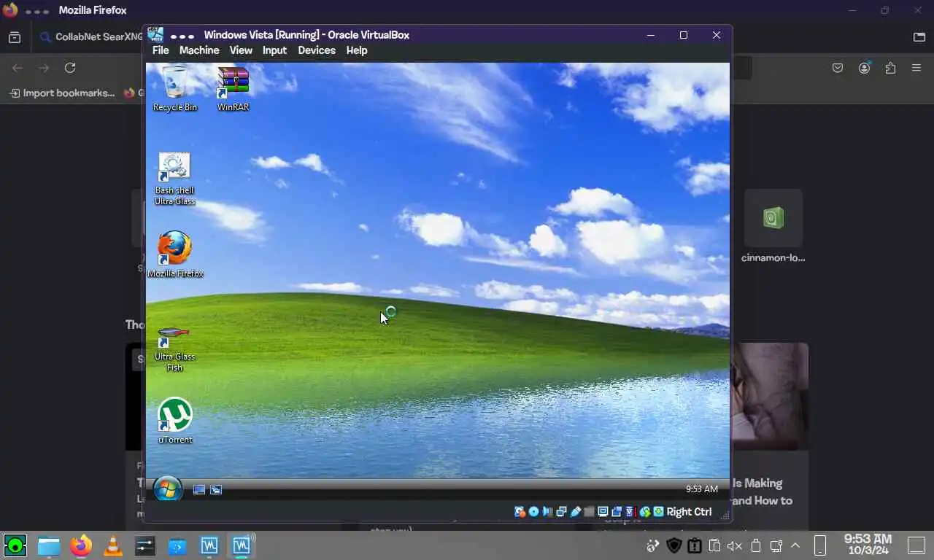Go back in the Firefox window

pyautogui.click(x=18, y=68)
